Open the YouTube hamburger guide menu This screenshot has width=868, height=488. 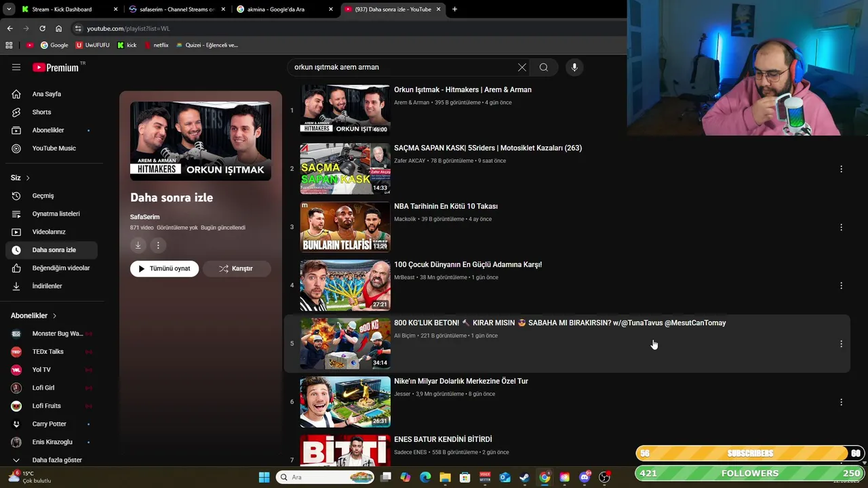[16, 67]
